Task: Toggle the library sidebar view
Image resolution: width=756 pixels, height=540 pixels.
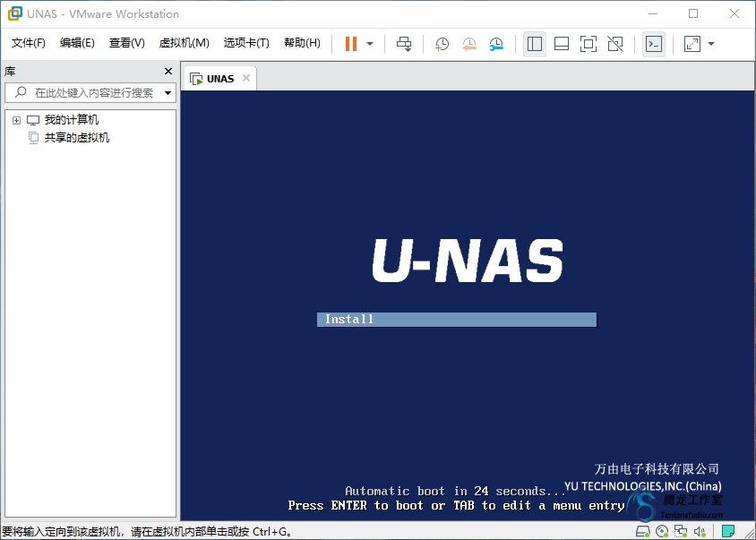Action: point(535,44)
